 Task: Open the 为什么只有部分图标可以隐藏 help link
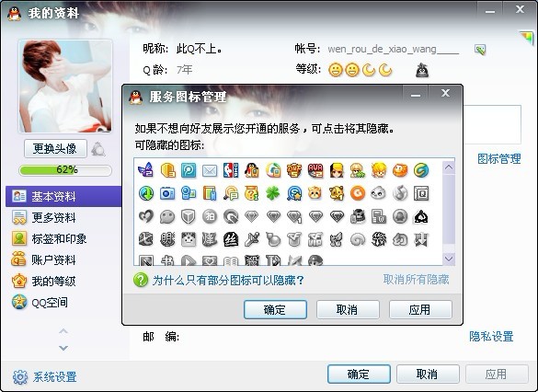228,280
